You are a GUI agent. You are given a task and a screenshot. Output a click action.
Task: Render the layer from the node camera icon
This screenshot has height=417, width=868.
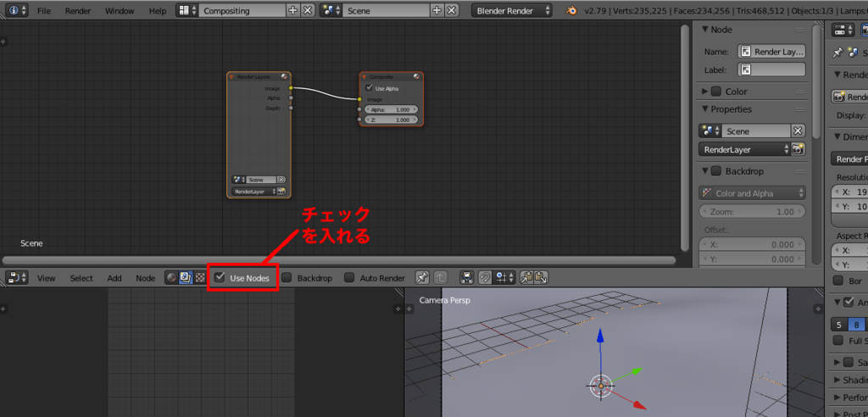[281, 192]
